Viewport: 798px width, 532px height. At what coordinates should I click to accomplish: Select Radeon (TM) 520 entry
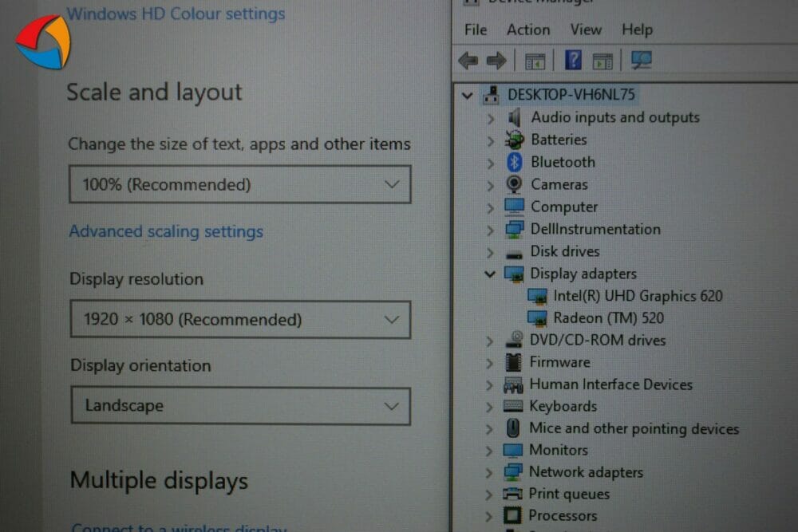click(609, 318)
